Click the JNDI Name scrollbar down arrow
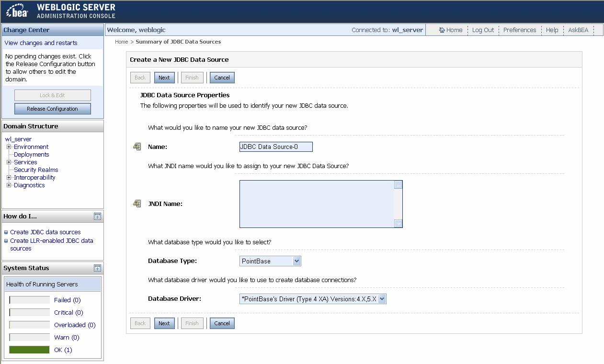This screenshot has width=604, height=364. pos(398,223)
